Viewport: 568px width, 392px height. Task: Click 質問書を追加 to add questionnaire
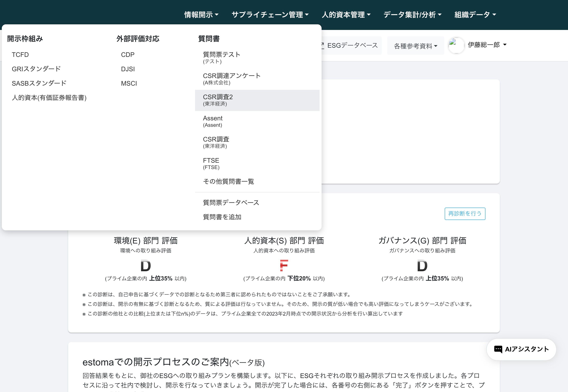click(x=222, y=217)
